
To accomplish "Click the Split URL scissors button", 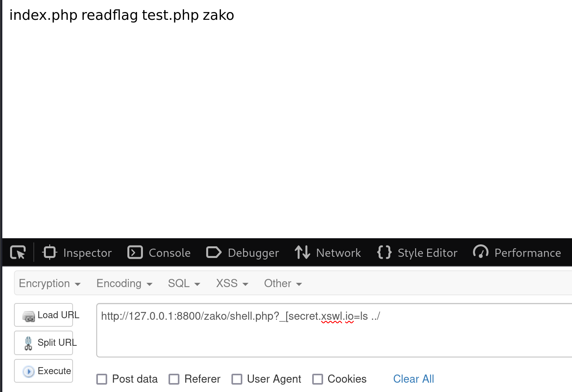I will point(43,343).
